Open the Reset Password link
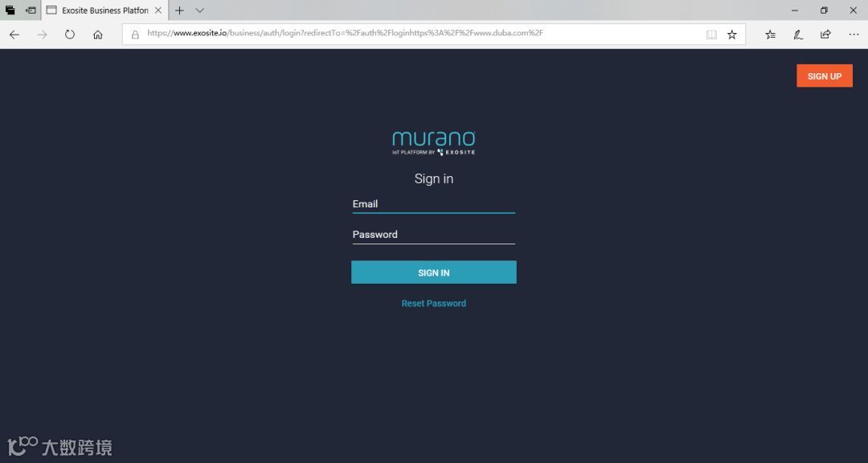The image size is (868, 463). 433,304
